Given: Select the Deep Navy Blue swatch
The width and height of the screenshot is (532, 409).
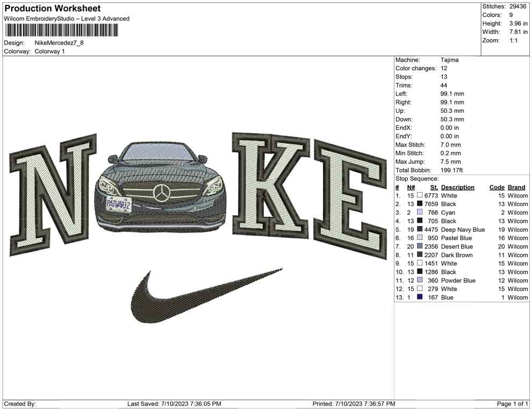Looking at the screenshot, I should click(x=420, y=229).
